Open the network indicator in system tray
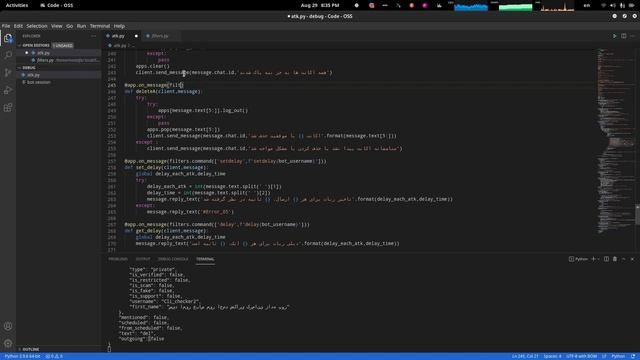640x360 pixels. pos(603,5)
